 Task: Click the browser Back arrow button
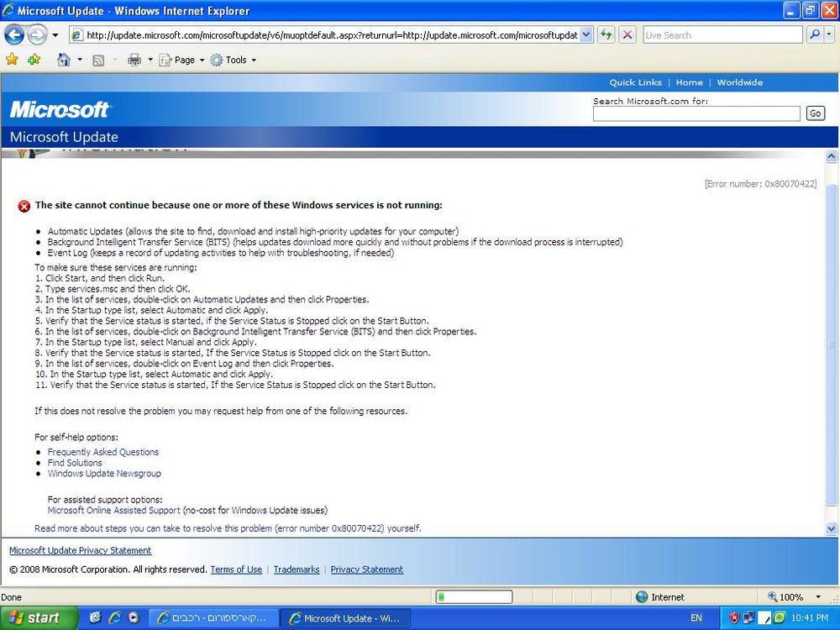coord(14,35)
